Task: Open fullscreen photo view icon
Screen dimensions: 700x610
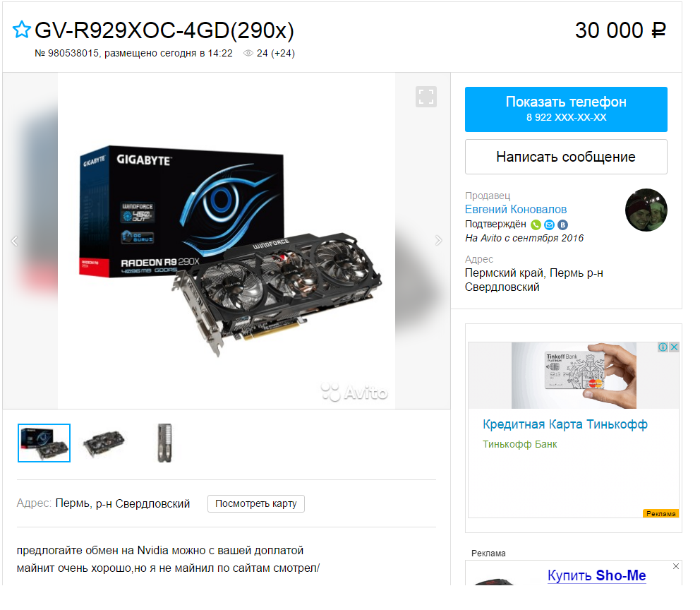Action: (426, 97)
